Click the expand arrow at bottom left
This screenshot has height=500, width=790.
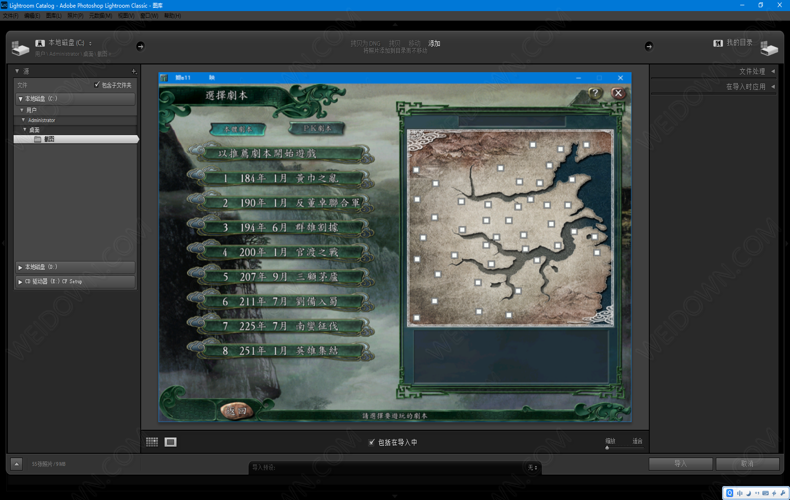click(16, 464)
